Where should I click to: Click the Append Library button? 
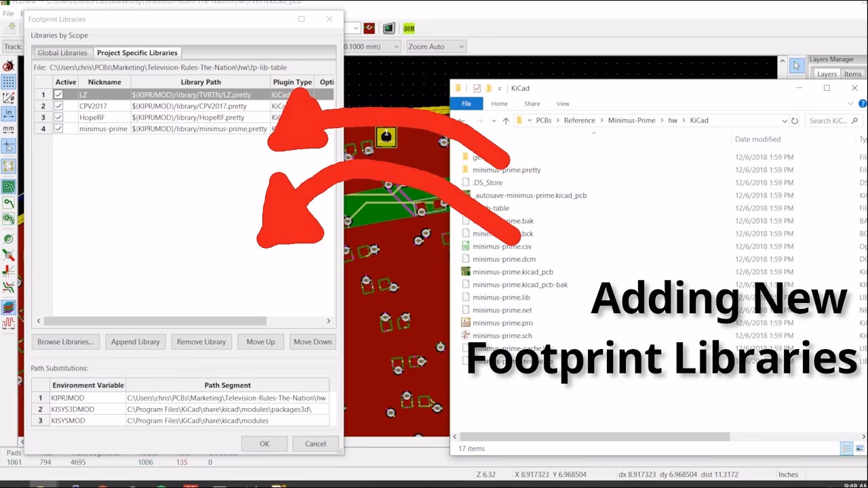coord(136,342)
